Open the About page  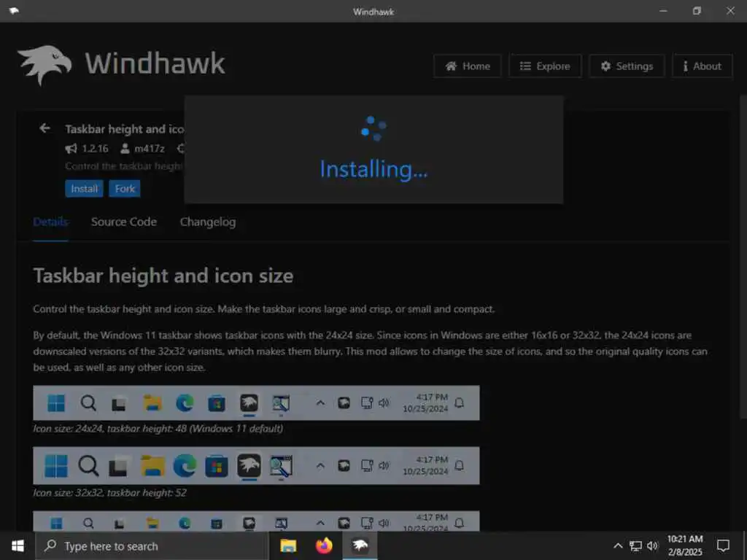(x=703, y=66)
